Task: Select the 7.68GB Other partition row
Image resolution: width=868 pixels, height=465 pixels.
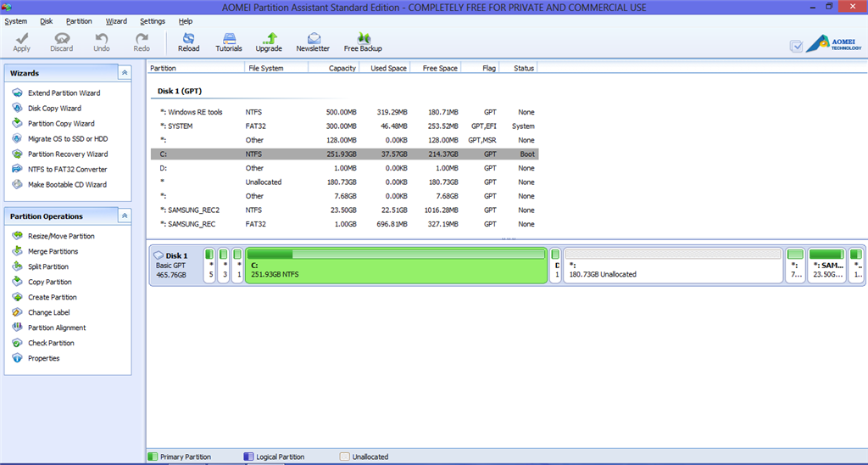Action: 344,196
